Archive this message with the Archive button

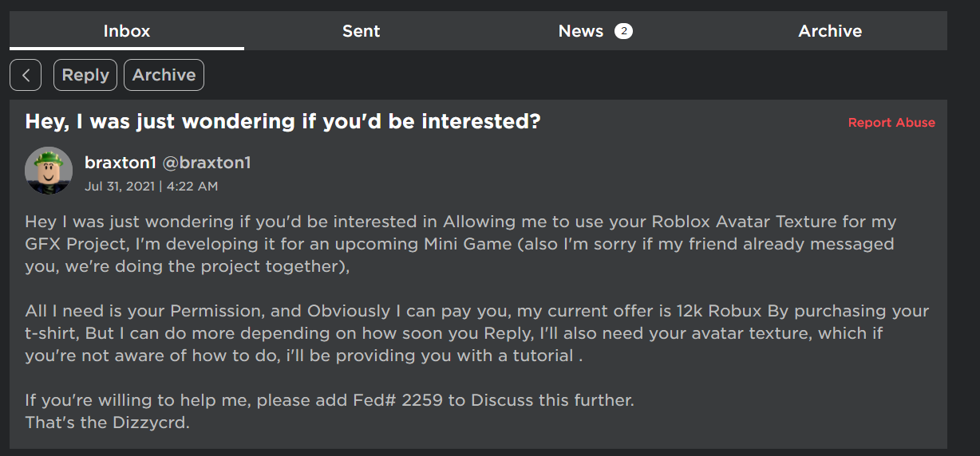[x=164, y=75]
